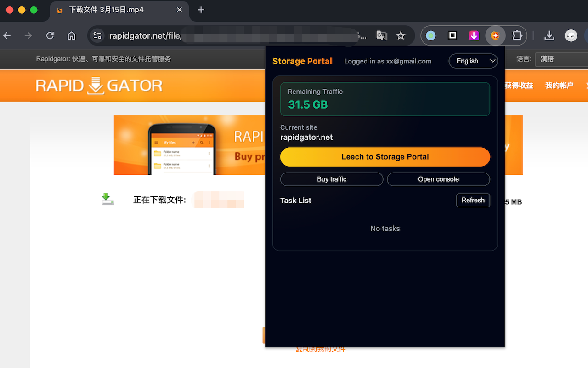Go to the browser home page
Image resolution: width=588 pixels, height=368 pixels.
pyautogui.click(x=71, y=35)
